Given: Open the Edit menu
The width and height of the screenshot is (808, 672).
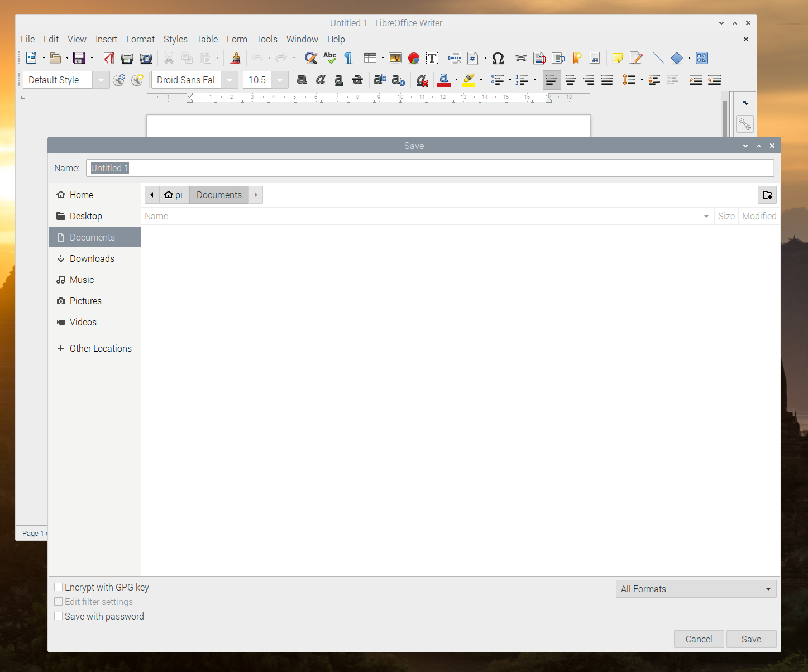Looking at the screenshot, I should [51, 39].
